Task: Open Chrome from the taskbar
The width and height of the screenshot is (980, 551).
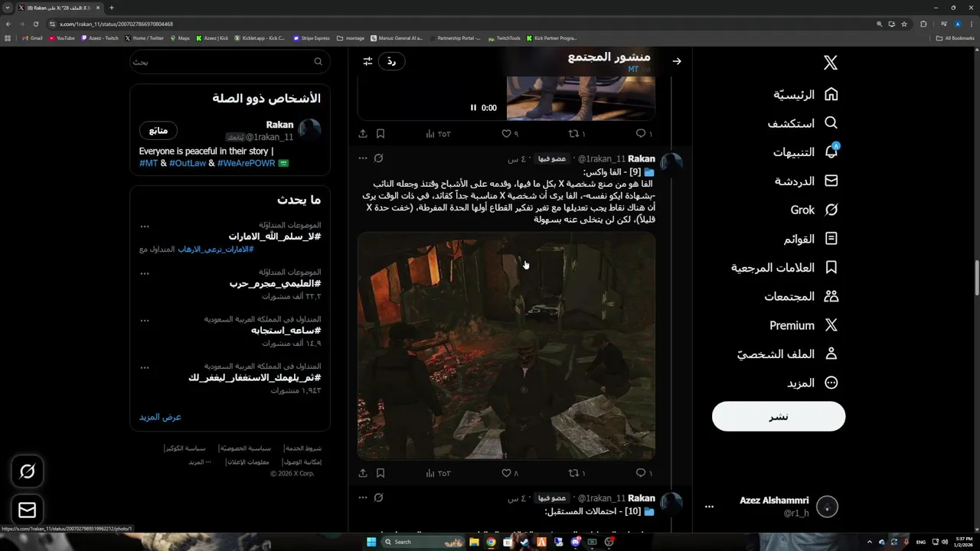Action: click(491, 542)
